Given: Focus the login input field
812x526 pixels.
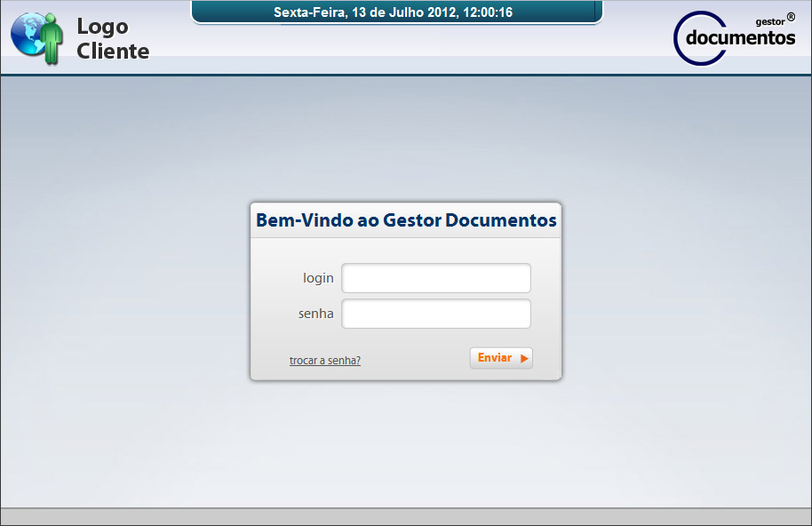Looking at the screenshot, I should tap(436, 278).
